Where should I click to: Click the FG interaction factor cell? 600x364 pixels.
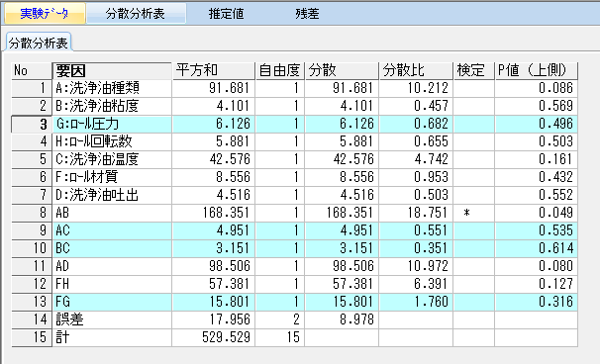pos(112,302)
